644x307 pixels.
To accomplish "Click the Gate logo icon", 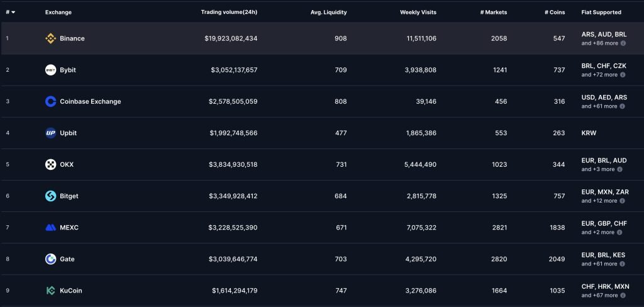I will pyautogui.click(x=51, y=259).
